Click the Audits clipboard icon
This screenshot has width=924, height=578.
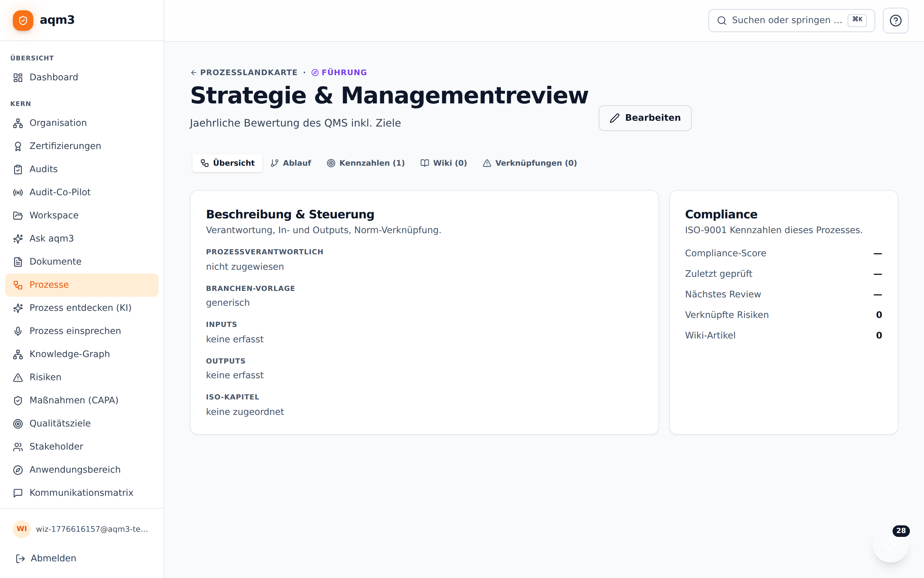[18, 169]
